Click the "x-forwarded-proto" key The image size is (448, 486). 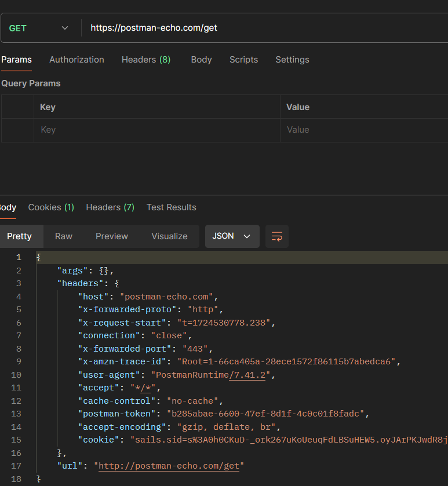click(x=127, y=309)
